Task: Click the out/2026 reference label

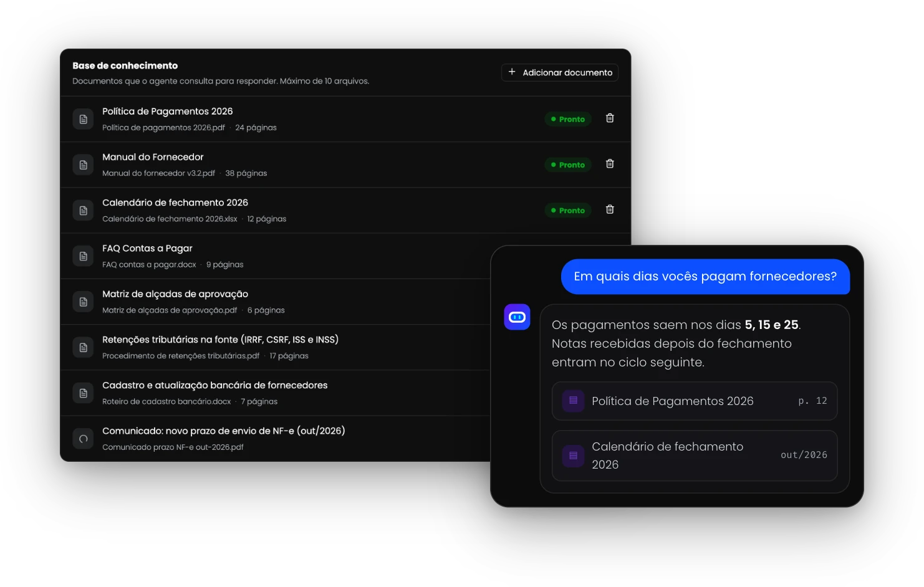Action: click(x=804, y=455)
